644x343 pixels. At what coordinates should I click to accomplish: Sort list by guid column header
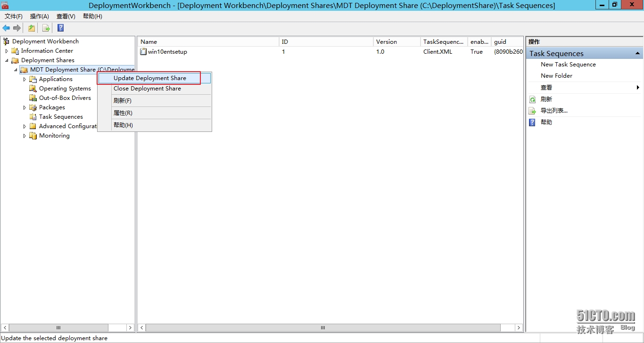(x=507, y=42)
